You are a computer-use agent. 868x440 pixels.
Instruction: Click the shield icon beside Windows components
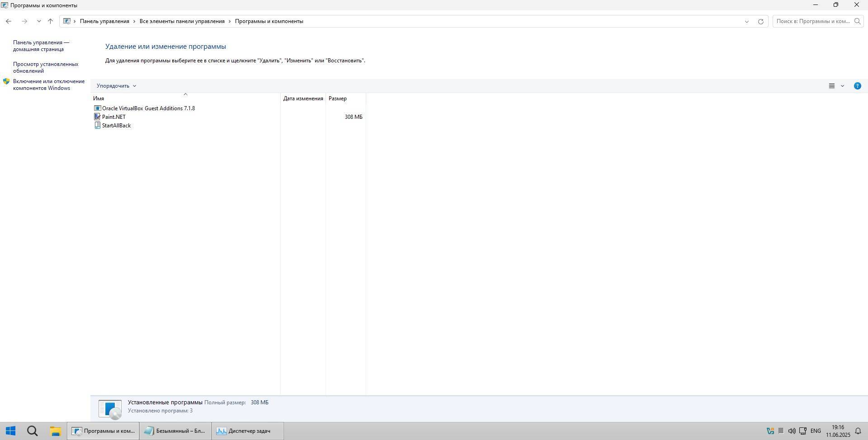(6, 81)
